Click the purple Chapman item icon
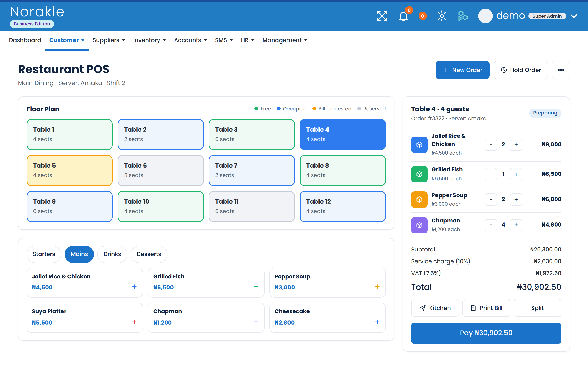 point(419,225)
